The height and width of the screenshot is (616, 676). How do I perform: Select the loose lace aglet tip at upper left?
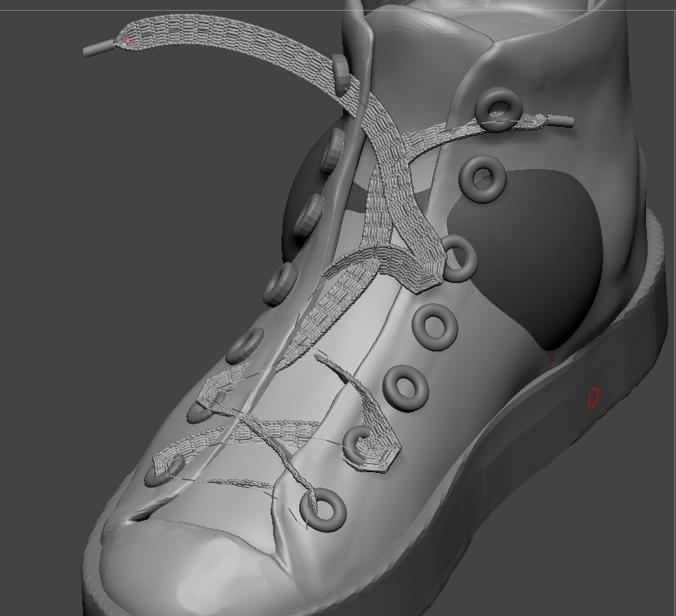(100, 48)
